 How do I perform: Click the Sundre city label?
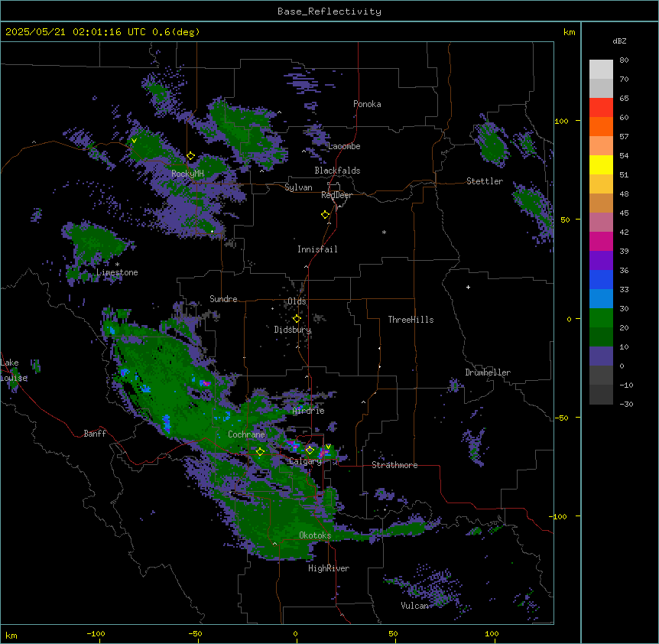pyautogui.click(x=223, y=299)
